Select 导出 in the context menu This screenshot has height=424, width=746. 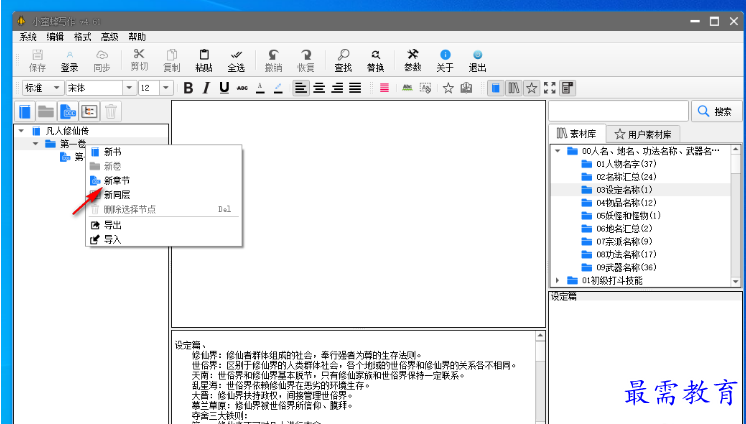[112, 225]
